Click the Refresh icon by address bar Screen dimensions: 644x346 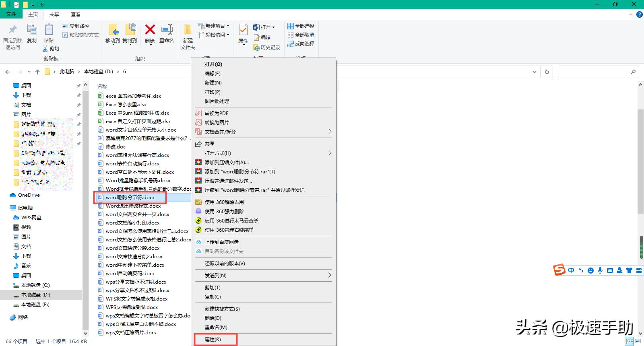pyautogui.click(x=547, y=72)
